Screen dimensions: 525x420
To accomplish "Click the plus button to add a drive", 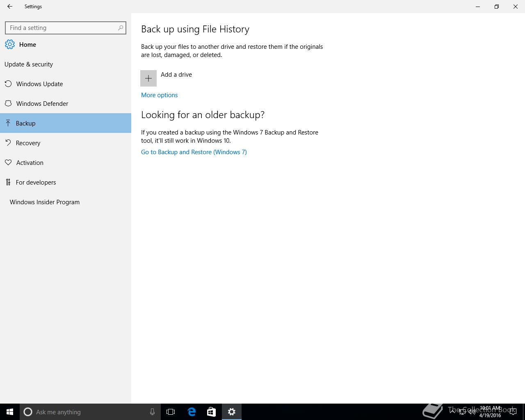I will (x=148, y=78).
